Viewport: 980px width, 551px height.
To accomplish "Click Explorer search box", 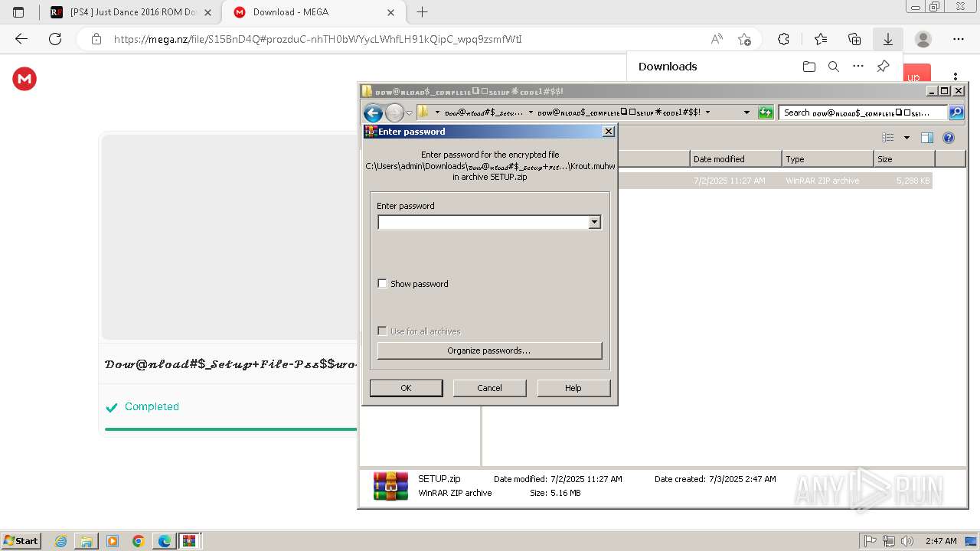I will click(x=863, y=112).
